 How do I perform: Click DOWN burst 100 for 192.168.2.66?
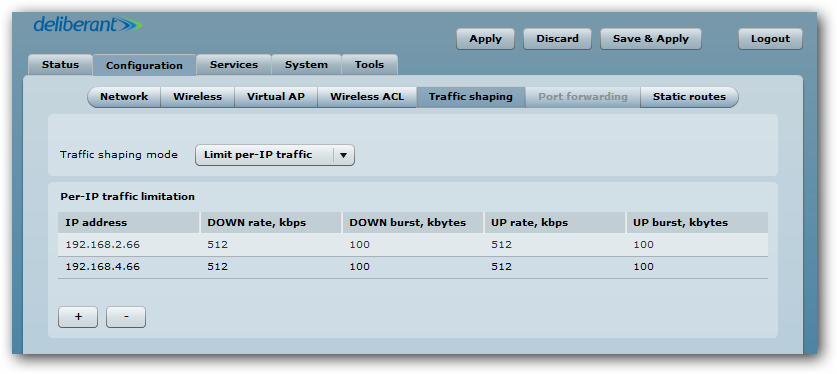[x=413, y=245]
